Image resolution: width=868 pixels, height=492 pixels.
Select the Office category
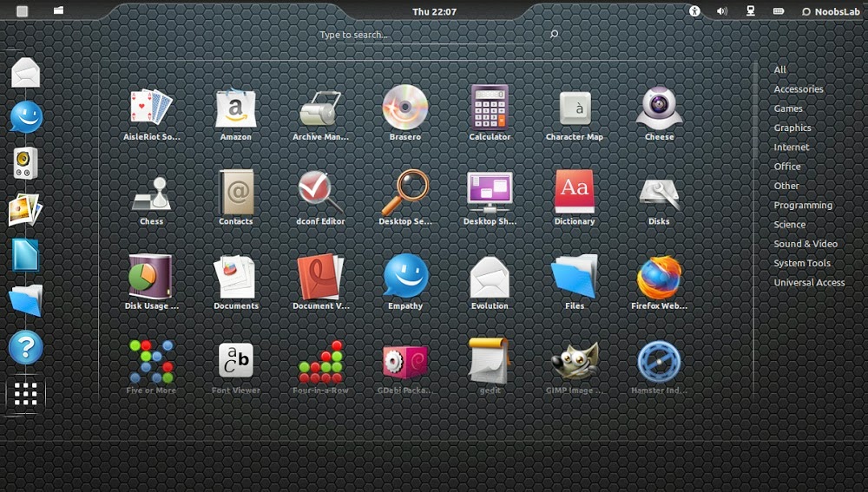[x=787, y=167]
